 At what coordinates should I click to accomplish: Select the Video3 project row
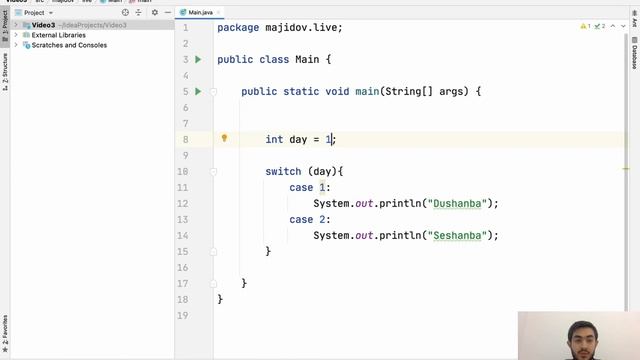click(92, 25)
